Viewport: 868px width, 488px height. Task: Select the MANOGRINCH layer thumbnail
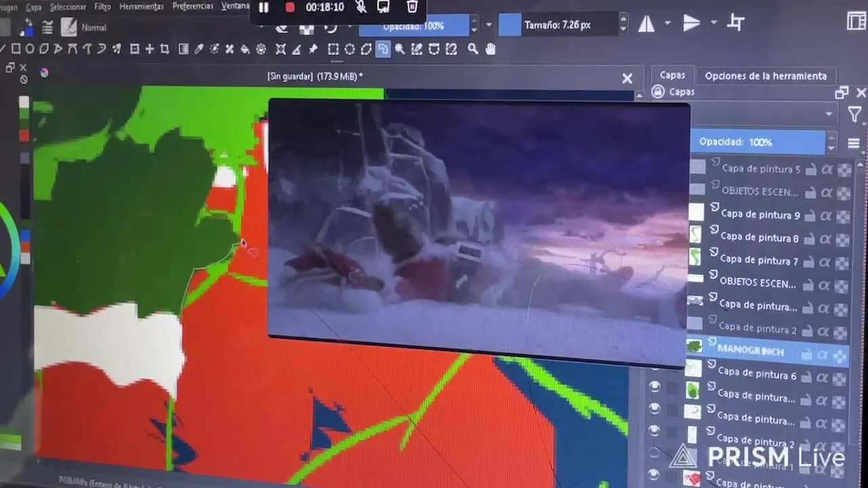pyautogui.click(x=694, y=346)
